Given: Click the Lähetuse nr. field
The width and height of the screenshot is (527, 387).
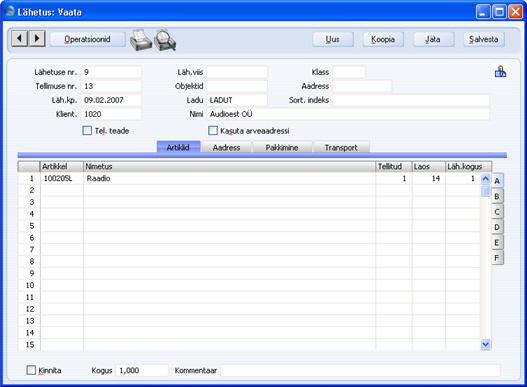Looking at the screenshot, I should 111,72.
